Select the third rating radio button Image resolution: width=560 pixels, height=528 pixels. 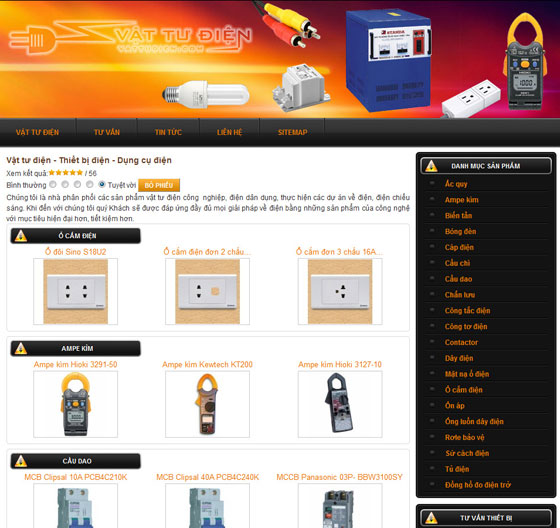77,184
